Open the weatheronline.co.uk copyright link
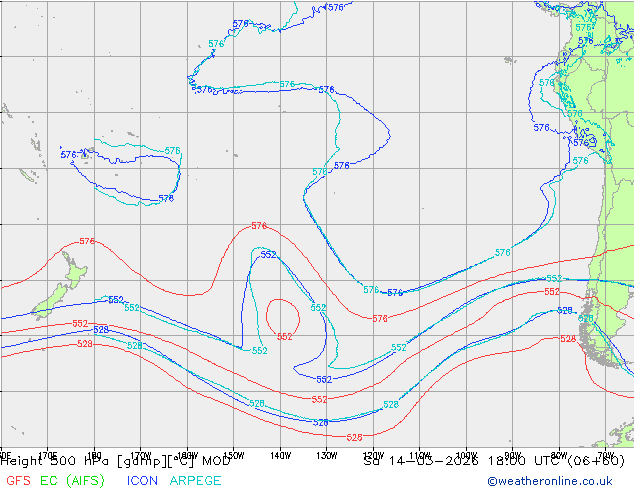 click(550, 481)
